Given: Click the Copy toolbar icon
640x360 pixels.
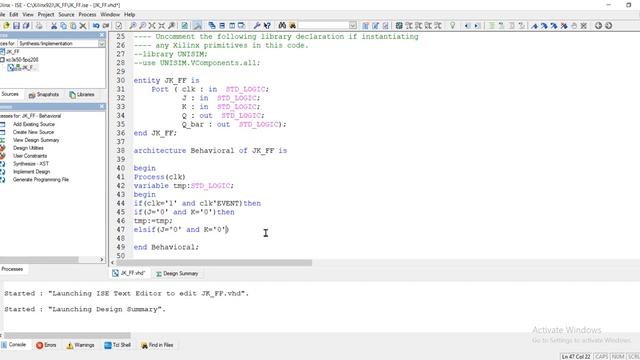Looking at the screenshot, I should click(64, 26).
